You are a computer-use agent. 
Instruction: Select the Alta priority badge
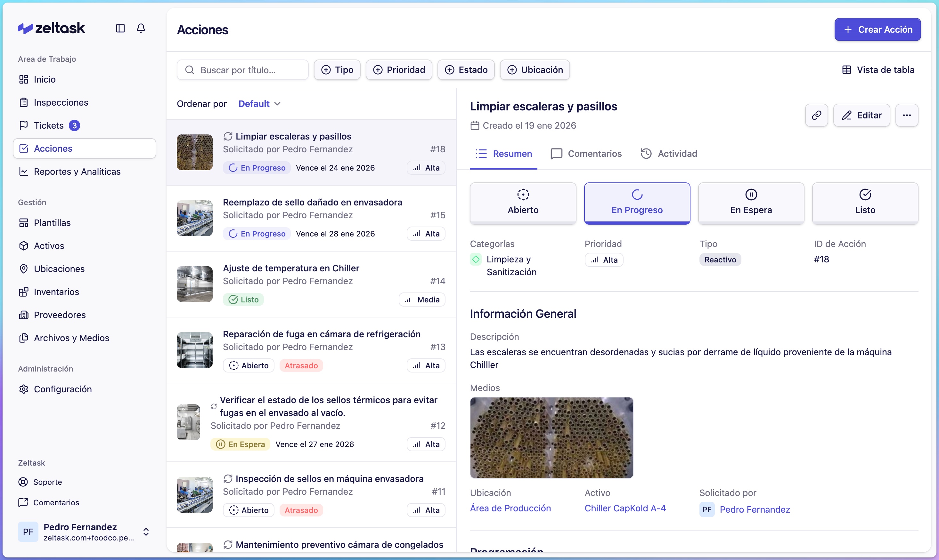click(603, 260)
